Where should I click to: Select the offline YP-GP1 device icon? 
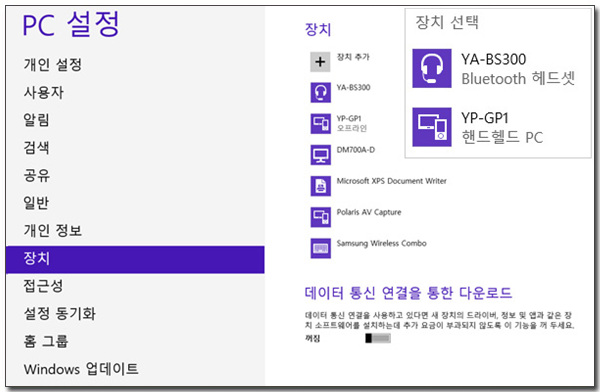click(x=320, y=123)
